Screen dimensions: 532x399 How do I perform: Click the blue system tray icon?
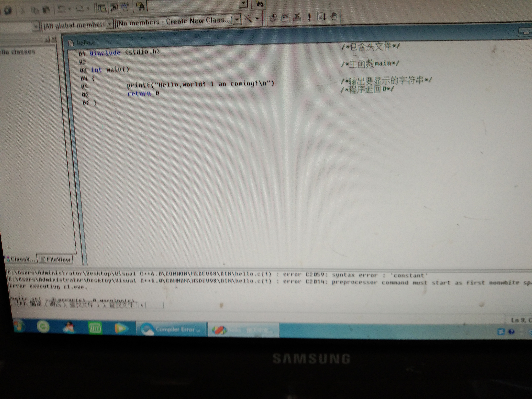pos(501,332)
